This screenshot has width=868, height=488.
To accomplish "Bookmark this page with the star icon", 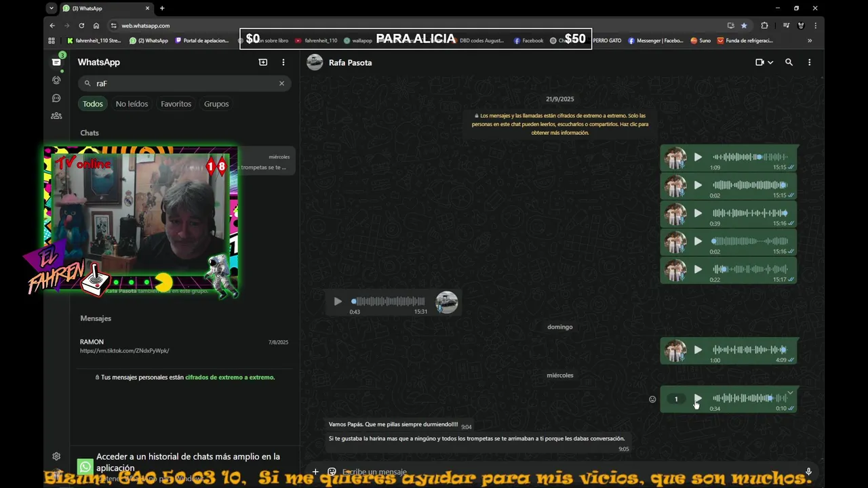I will click(x=744, y=26).
